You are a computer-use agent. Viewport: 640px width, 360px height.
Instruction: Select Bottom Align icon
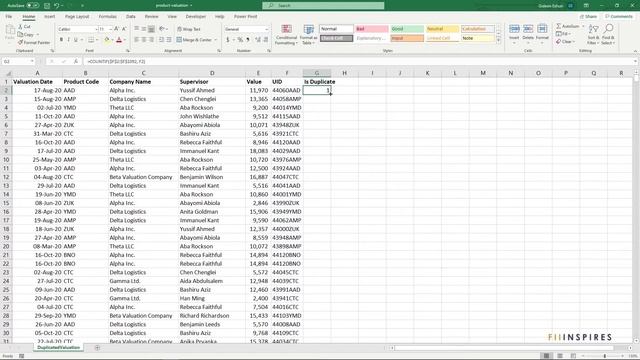pos(151,29)
